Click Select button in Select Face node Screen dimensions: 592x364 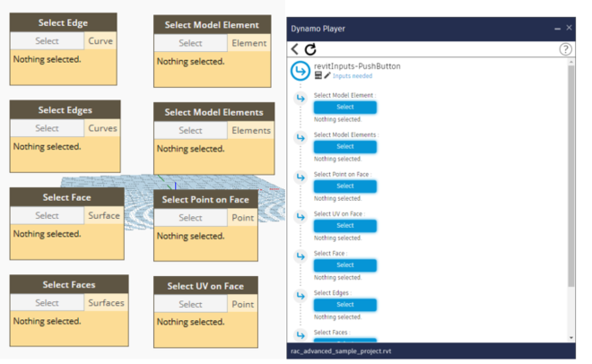click(x=47, y=215)
